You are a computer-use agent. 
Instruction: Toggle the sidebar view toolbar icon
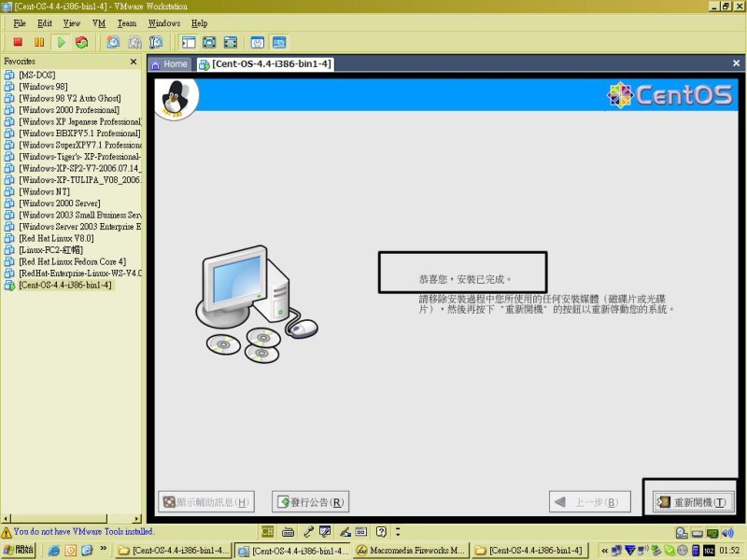pyautogui.click(x=189, y=42)
